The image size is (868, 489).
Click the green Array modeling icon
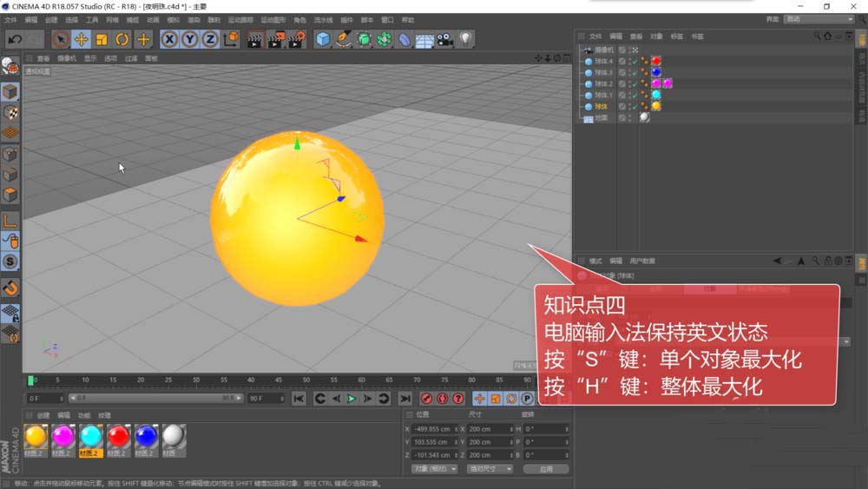[x=385, y=39]
